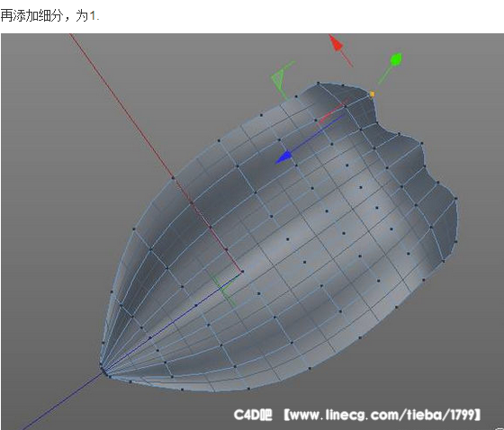Click the blue axis arrow handle
The height and width of the screenshot is (430, 504).
pyautogui.click(x=284, y=157)
